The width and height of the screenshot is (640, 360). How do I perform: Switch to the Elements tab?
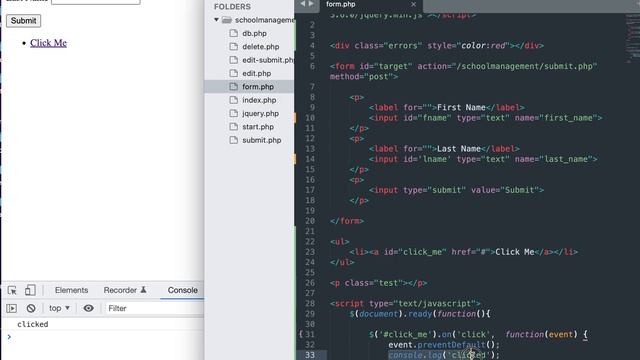[x=71, y=290]
